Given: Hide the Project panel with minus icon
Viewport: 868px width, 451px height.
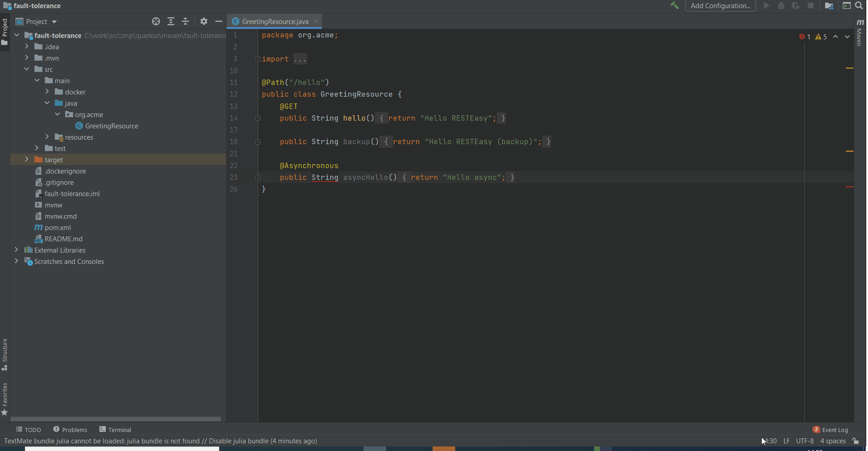Looking at the screenshot, I should (x=219, y=21).
